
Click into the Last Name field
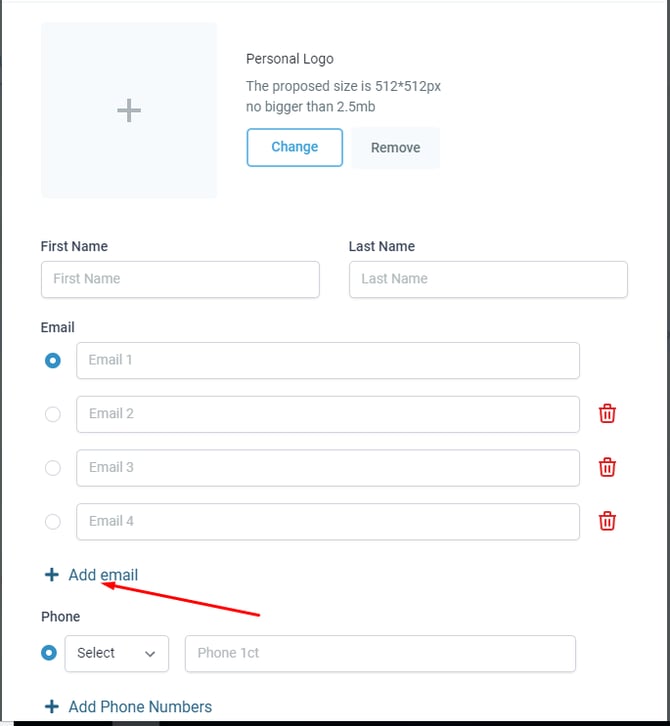tap(488, 279)
